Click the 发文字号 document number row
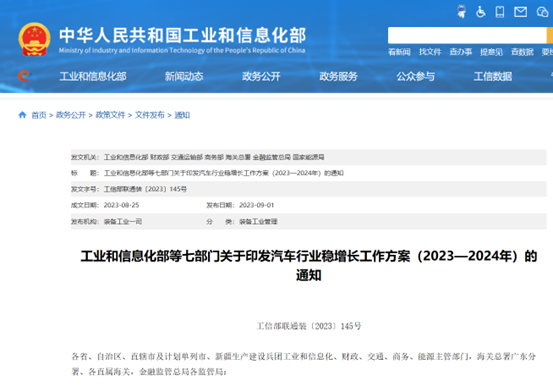Screen dimensions: 553x392 point(309,189)
